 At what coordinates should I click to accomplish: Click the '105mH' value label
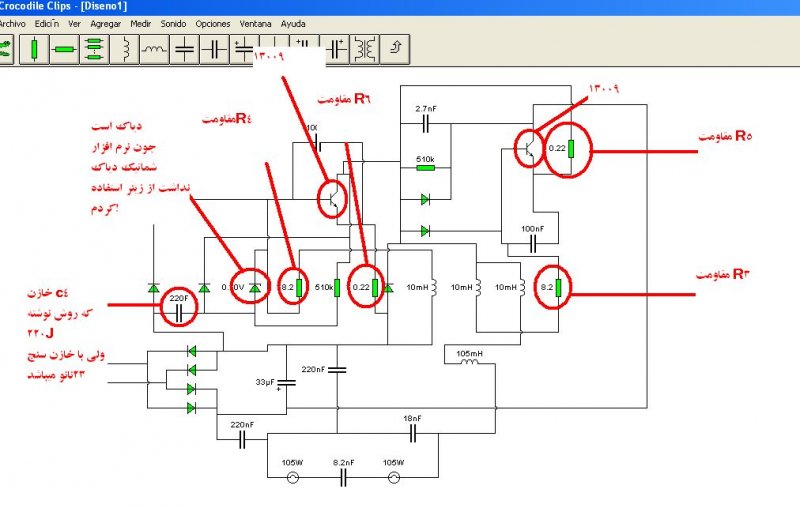pyautogui.click(x=469, y=353)
